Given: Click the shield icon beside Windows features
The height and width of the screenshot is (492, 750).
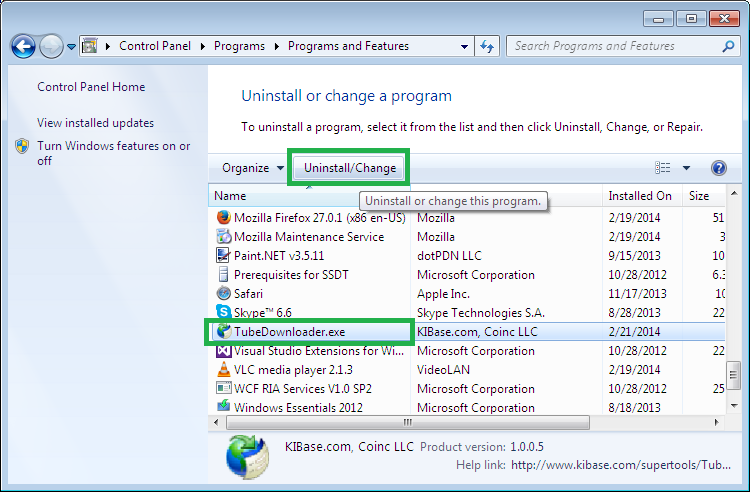Looking at the screenshot, I should (22, 146).
